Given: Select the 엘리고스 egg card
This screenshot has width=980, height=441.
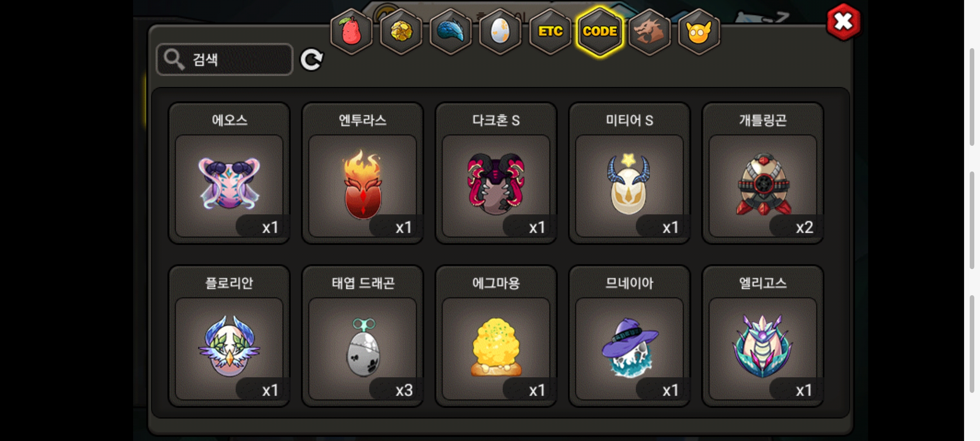Looking at the screenshot, I should (763, 336).
